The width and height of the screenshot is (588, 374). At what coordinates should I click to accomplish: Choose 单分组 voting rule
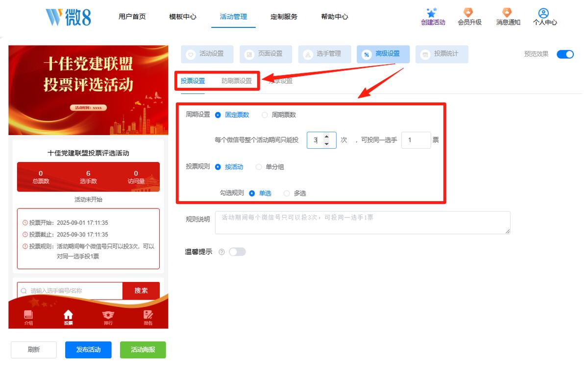[x=270, y=167]
